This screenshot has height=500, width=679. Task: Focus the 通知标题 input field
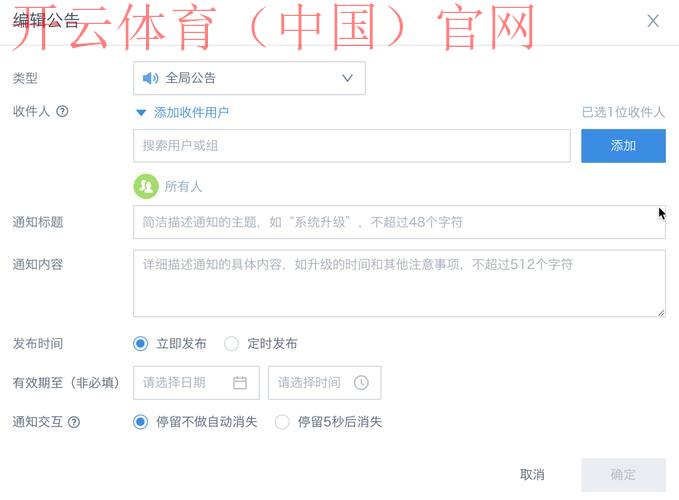399,222
